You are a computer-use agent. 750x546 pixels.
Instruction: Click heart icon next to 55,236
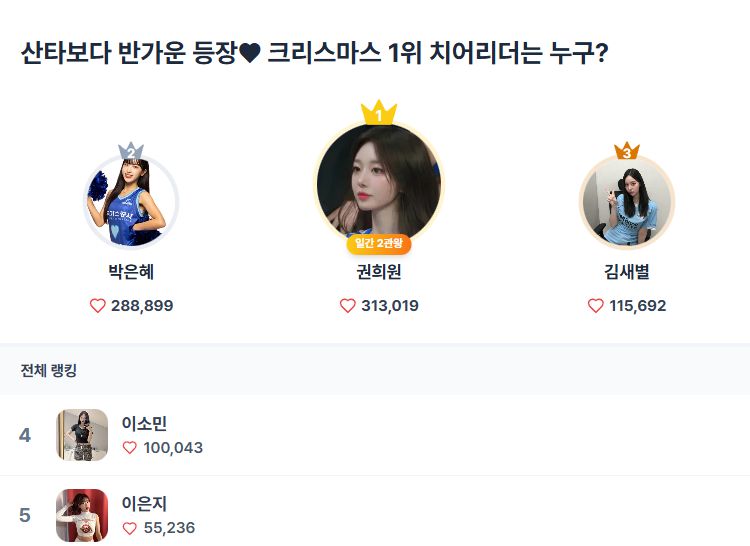130,528
